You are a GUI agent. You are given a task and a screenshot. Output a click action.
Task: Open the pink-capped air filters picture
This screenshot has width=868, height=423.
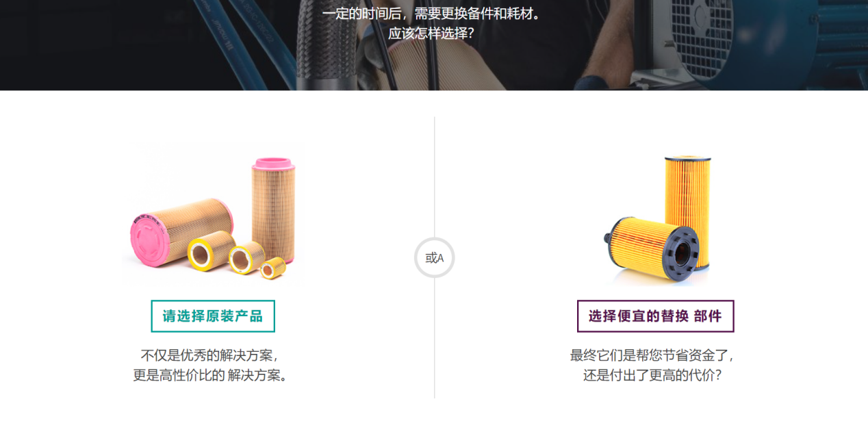pyautogui.click(x=213, y=214)
